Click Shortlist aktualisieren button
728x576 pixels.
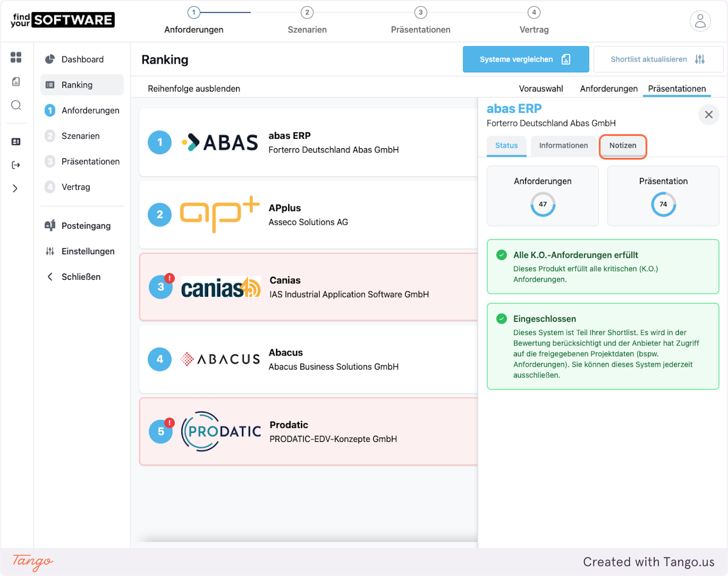pyautogui.click(x=658, y=59)
